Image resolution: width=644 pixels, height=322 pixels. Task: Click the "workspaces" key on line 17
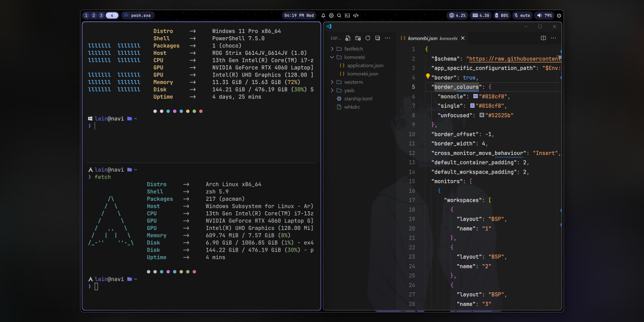pos(463,200)
